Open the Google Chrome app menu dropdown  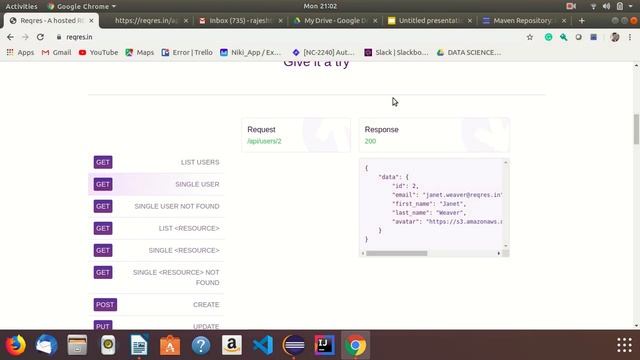[x=82, y=6]
